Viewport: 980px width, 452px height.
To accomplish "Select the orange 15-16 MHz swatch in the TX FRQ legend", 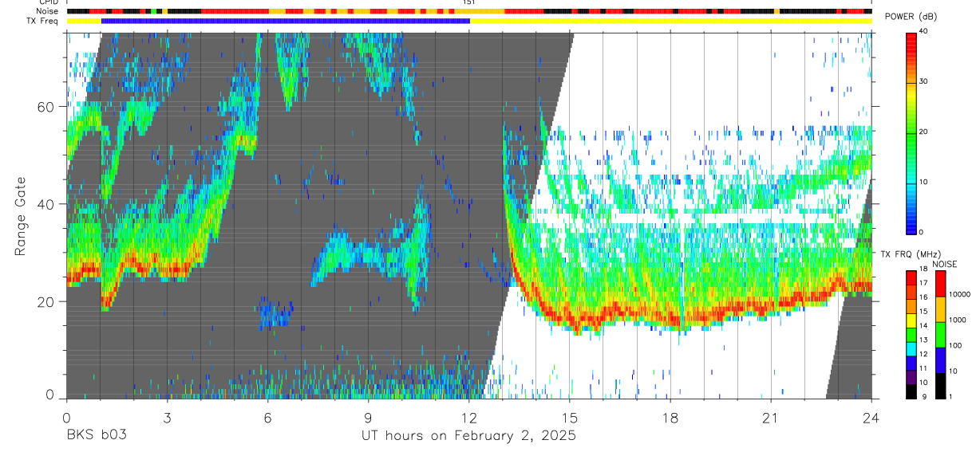I will coord(912,306).
